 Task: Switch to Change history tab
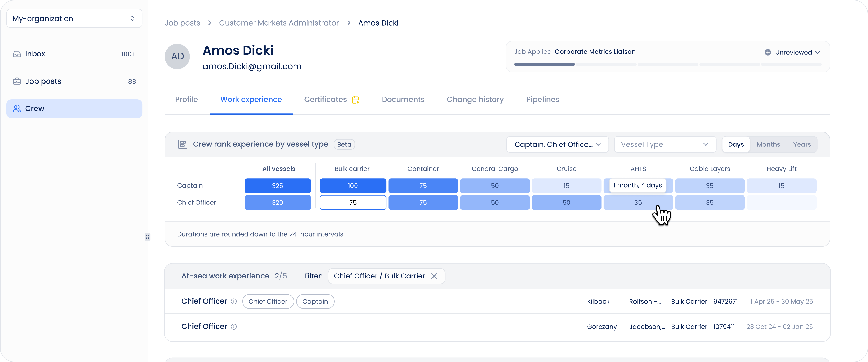pos(475,99)
